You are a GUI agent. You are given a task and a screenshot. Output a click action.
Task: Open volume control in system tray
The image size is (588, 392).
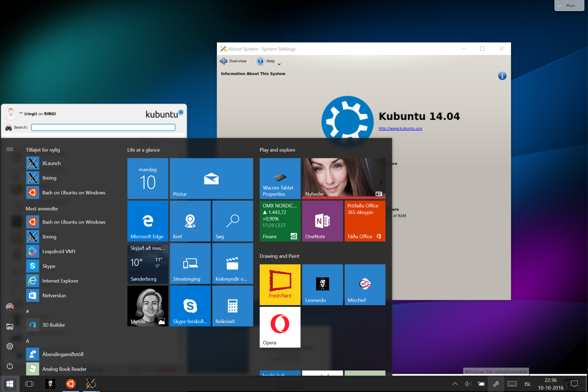468,384
